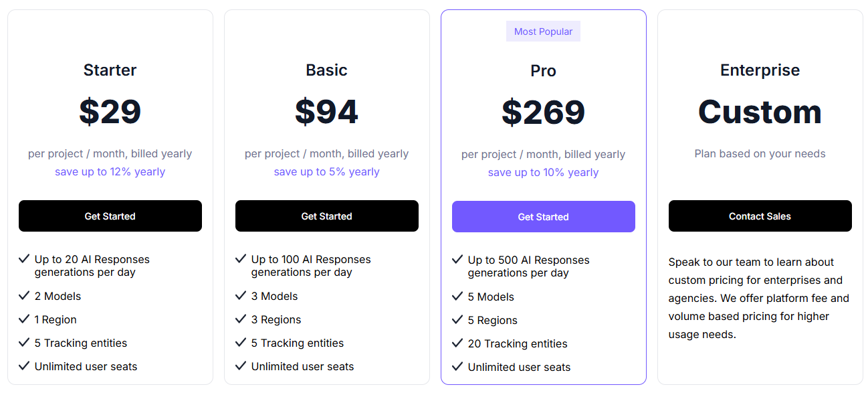This screenshot has height=399, width=868.
Task: Click 'save up to 5% yearly' under Basic
Action: pyautogui.click(x=326, y=172)
